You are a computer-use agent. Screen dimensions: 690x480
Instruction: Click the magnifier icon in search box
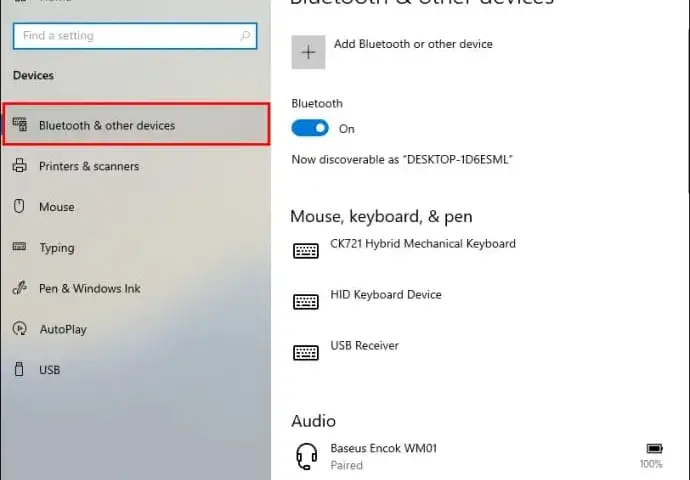[245, 36]
